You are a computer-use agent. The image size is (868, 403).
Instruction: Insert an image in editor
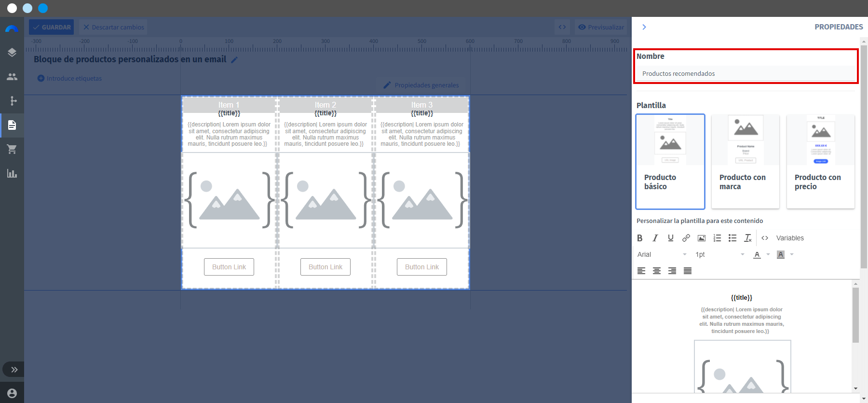pos(702,238)
